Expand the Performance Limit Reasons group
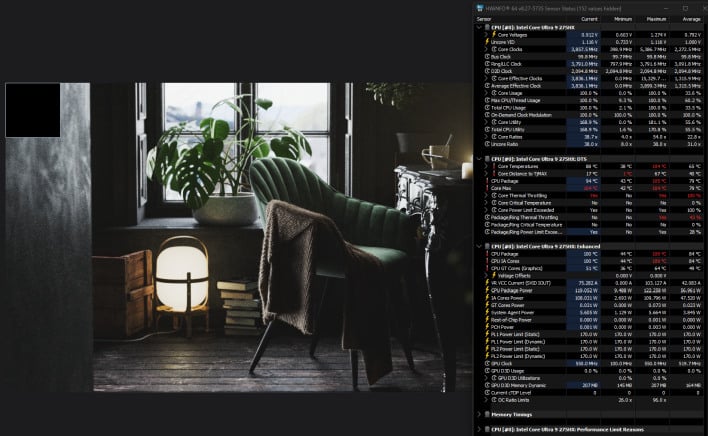708x436 pixels. (x=478, y=428)
